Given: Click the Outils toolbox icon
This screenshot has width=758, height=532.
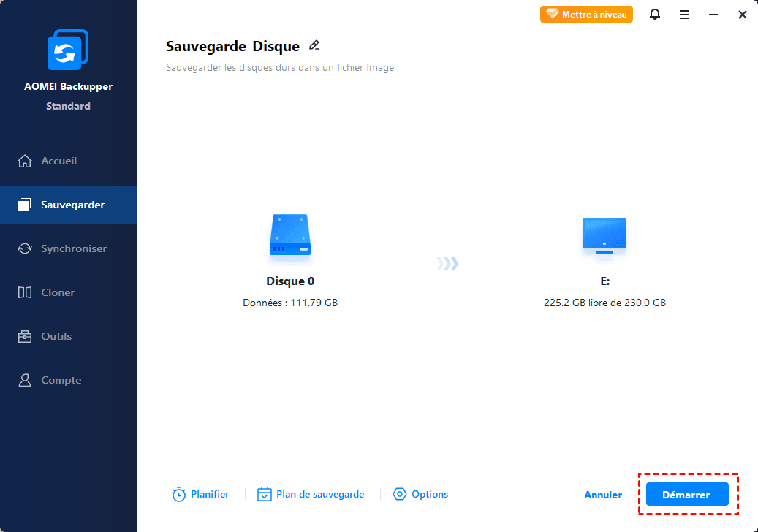Looking at the screenshot, I should point(25,336).
